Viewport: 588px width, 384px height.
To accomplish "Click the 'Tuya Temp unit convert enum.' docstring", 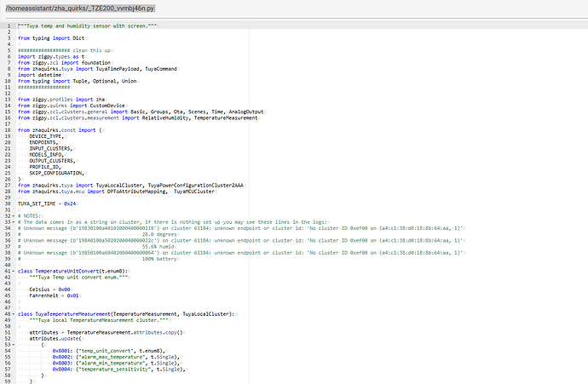I will 78,278.
